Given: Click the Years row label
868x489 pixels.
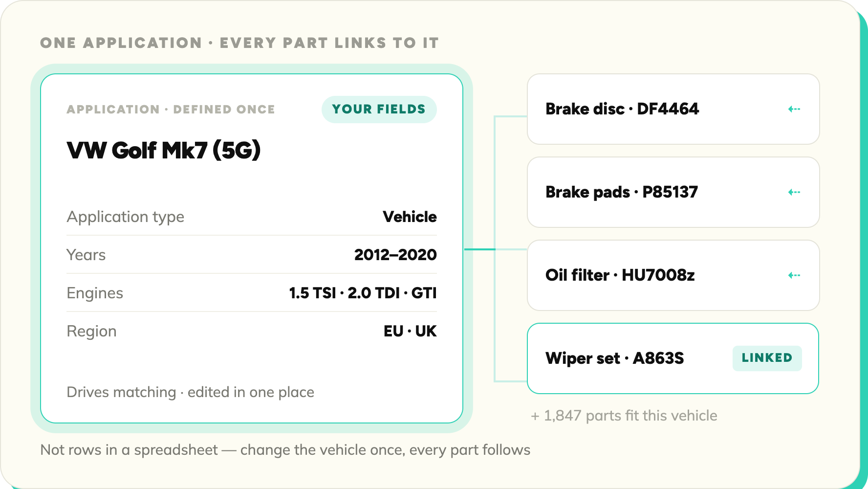Looking at the screenshot, I should click(x=86, y=255).
